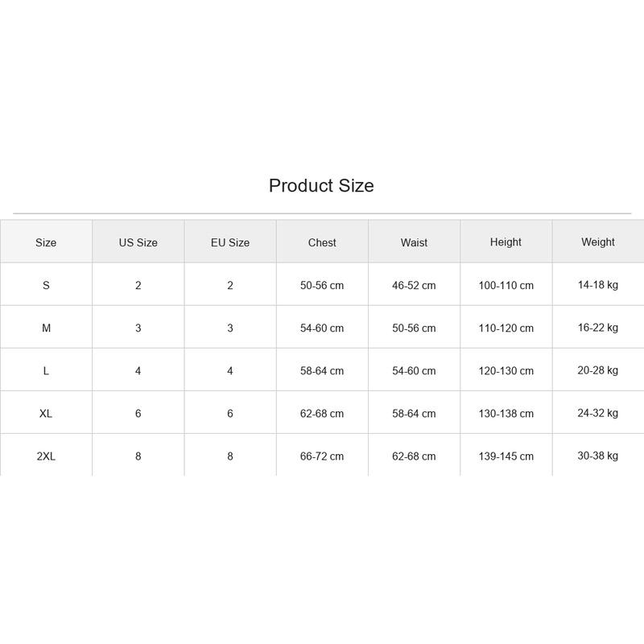Screen dimensions: 644x644
Task: Select the XL size row label
Action: pos(46,413)
